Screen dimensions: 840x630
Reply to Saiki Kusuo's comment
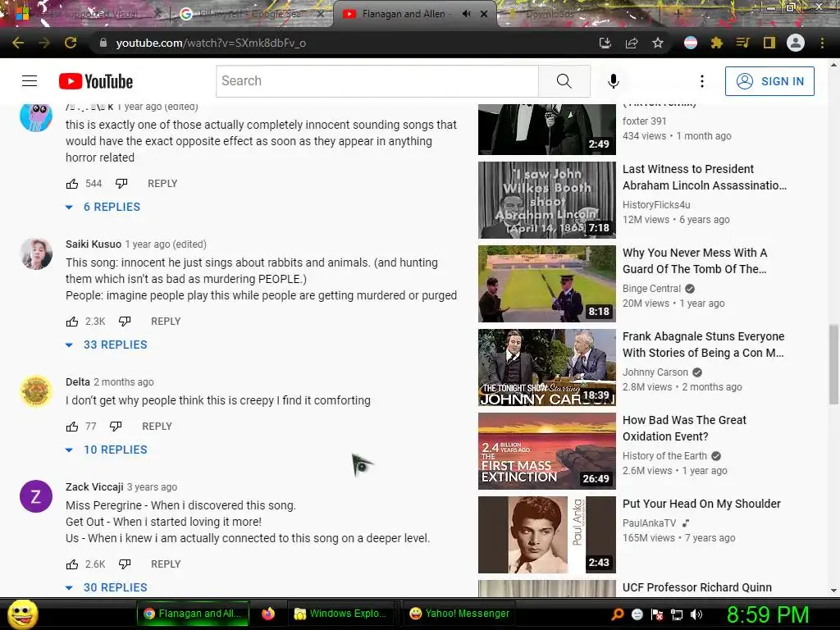tap(166, 322)
